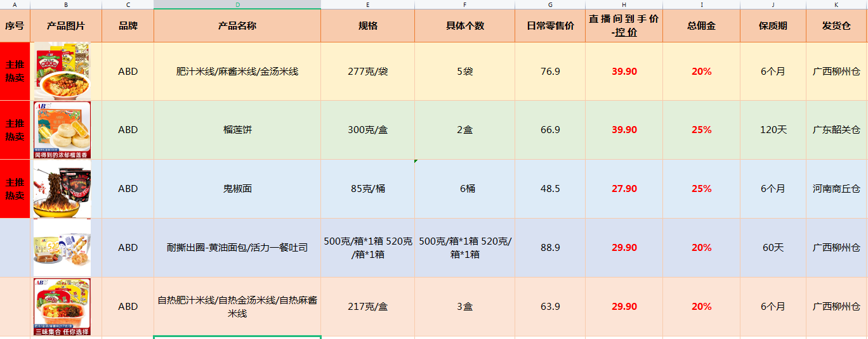Select the 广东韶关仓 warehouse cell
Screen dimensions: 868x339
point(836,130)
